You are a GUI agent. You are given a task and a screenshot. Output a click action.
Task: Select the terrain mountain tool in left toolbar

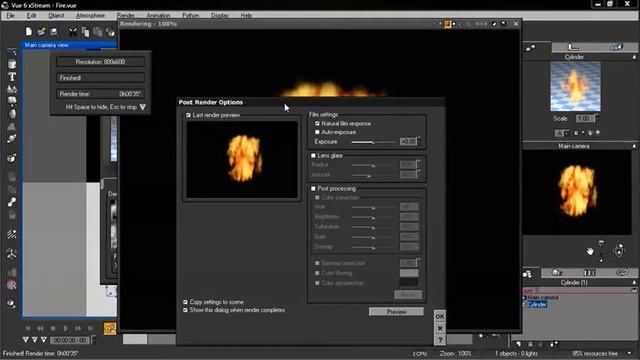[x=12, y=89]
